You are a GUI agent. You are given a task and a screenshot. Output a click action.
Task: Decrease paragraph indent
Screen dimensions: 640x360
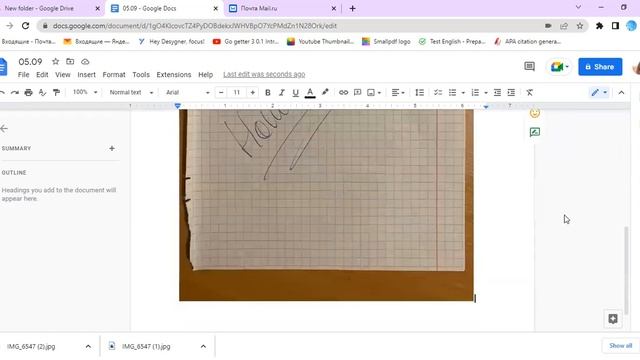click(497, 93)
